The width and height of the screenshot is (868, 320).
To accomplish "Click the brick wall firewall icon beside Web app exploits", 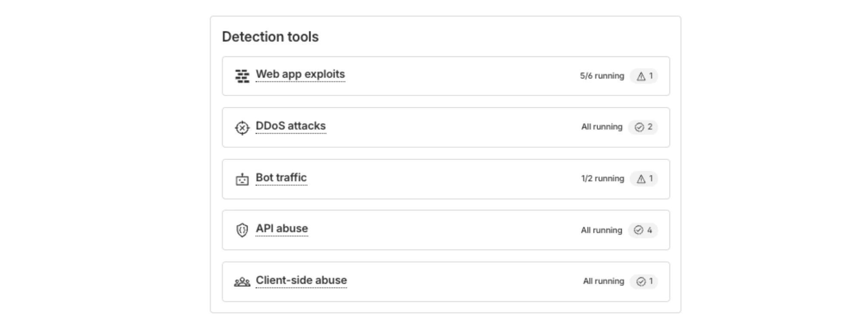I will click(x=242, y=75).
